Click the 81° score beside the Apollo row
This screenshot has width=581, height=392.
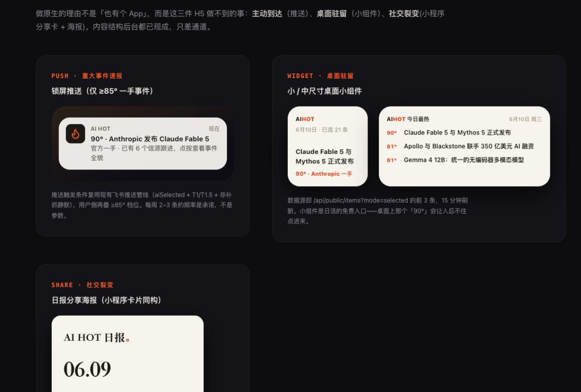pyautogui.click(x=392, y=146)
